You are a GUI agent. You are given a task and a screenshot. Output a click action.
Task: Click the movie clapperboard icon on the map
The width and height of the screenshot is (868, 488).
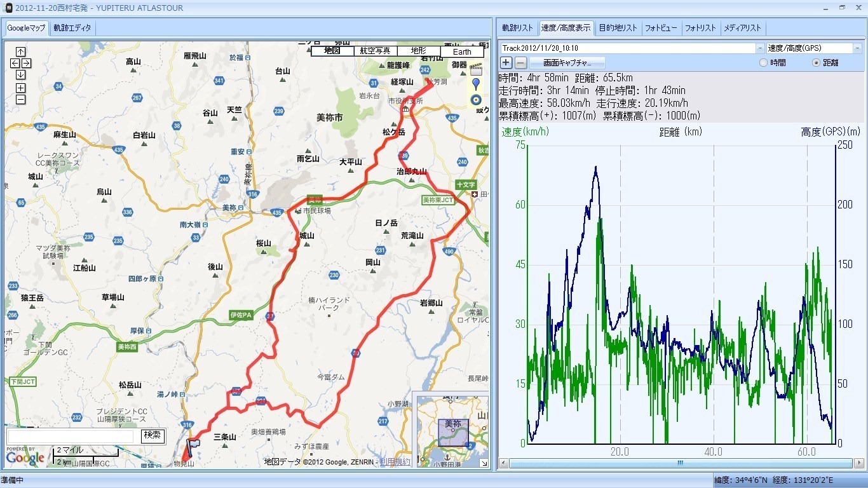[476, 68]
